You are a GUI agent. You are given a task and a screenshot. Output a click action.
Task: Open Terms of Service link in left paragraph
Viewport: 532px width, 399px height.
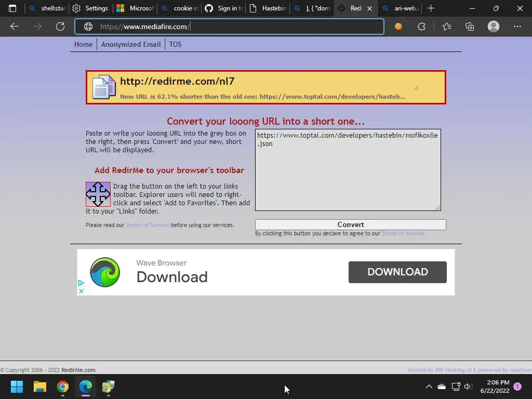tap(148, 225)
